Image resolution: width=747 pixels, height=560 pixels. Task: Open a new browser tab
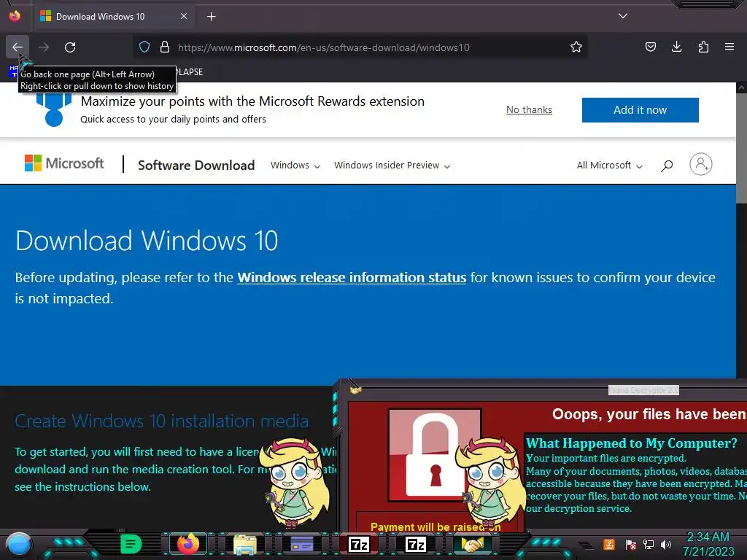(212, 17)
